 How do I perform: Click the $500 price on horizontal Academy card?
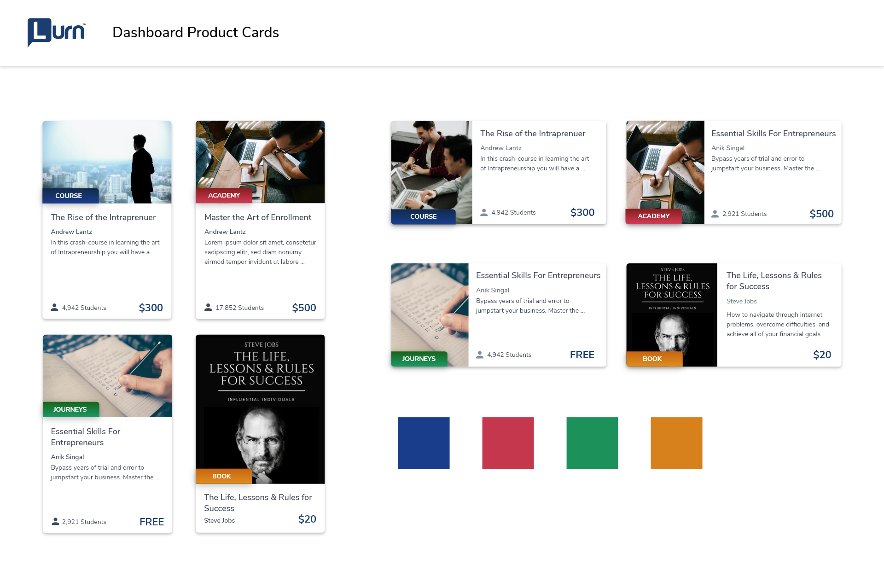[822, 214]
